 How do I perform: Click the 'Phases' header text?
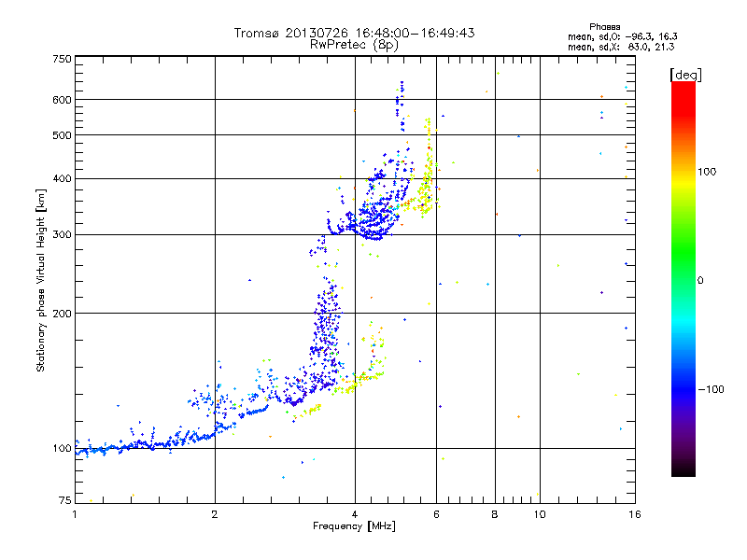click(x=604, y=27)
